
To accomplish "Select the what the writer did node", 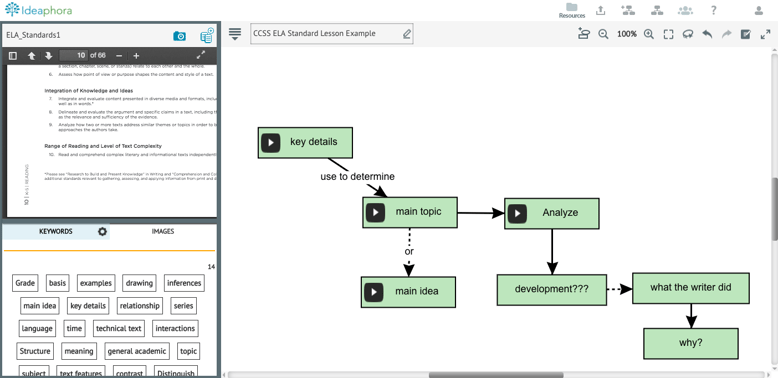I will coord(691,288).
